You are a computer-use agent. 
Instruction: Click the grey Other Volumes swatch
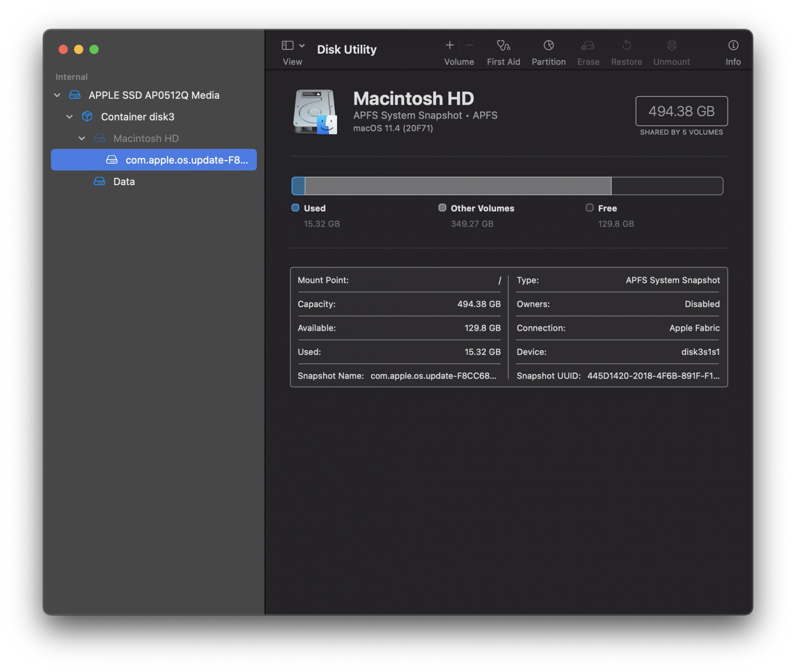coord(442,207)
